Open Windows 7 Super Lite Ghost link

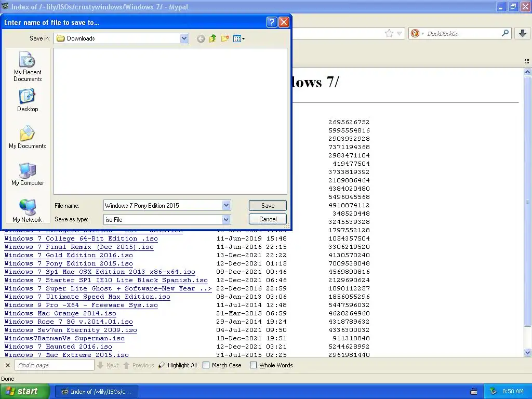pyautogui.click(x=108, y=288)
